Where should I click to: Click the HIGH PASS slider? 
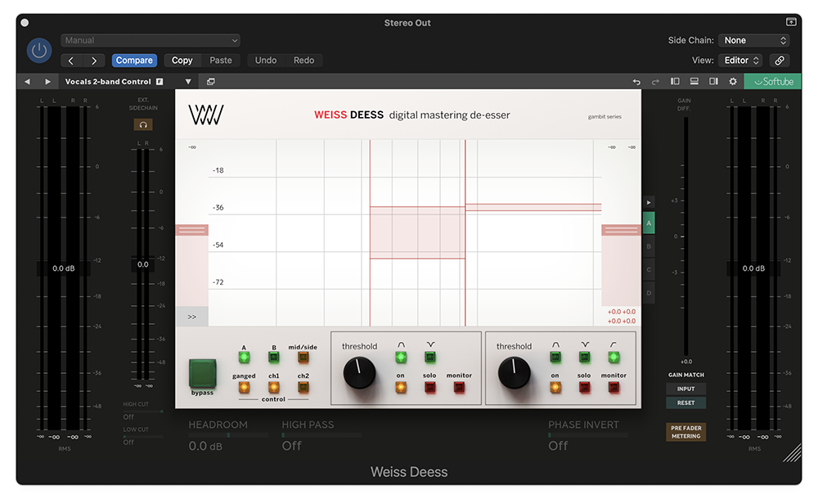pos(321,435)
